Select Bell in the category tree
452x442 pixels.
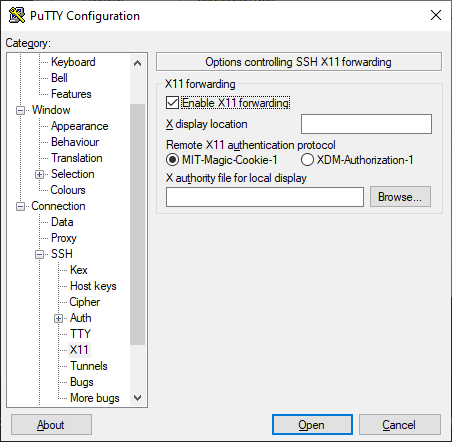59,78
